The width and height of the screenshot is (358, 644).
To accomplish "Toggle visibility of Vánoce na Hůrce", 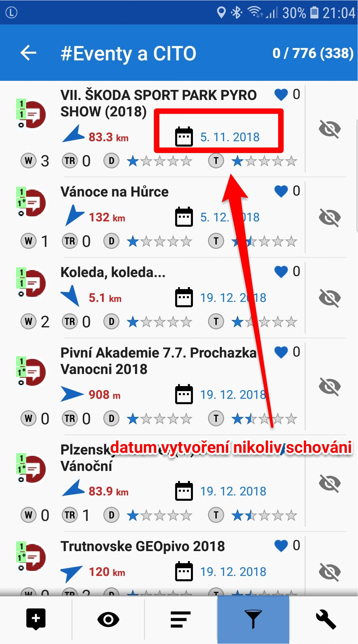I will tap(330, 217).
